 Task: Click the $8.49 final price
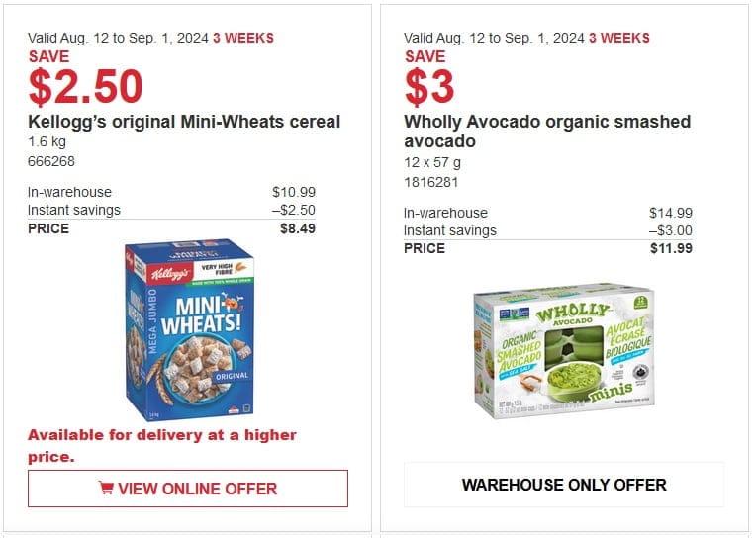tap(298, 228)
